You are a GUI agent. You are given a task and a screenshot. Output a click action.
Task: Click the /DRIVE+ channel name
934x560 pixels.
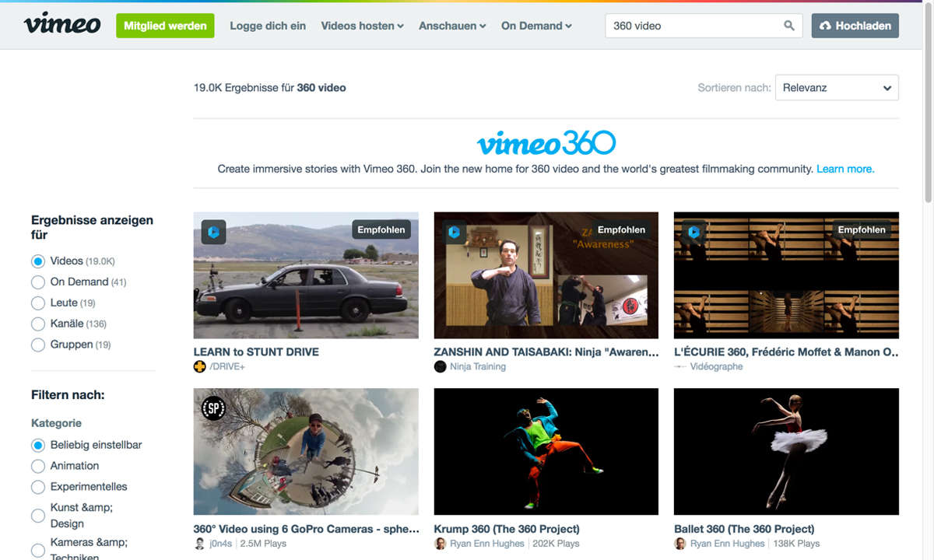tap(227, 366)
